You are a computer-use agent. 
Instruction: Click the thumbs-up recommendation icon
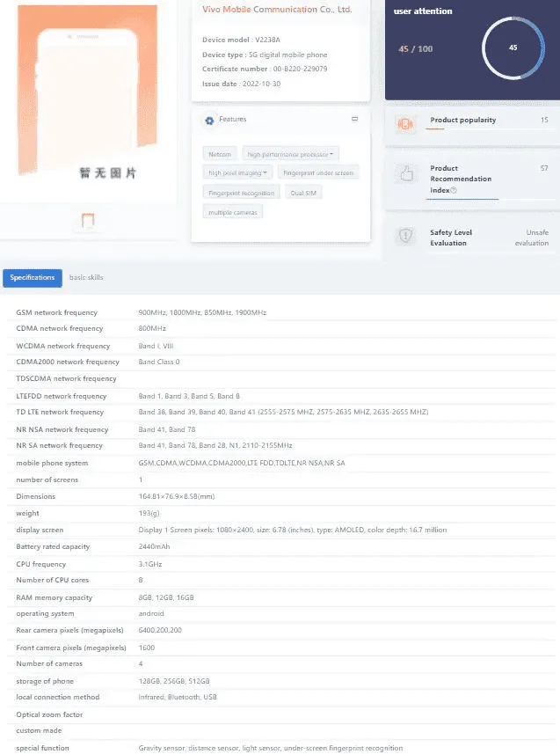(x=405, y=175)
